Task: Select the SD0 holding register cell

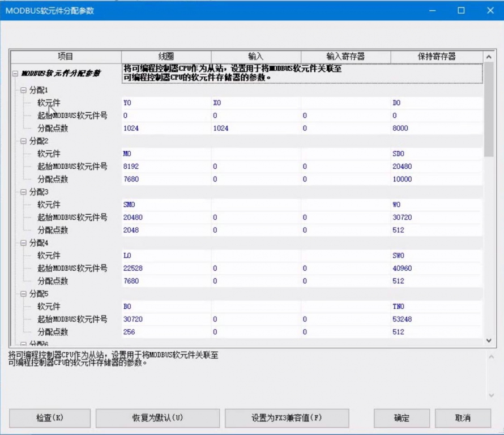Action: pyautogui.click(x=437, y=153)
